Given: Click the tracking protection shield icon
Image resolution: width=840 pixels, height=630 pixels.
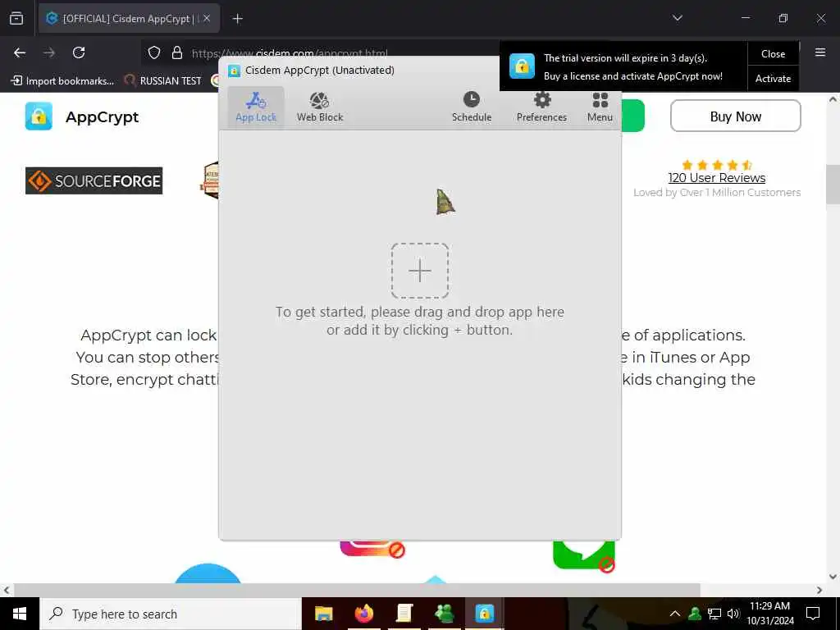Looking at the screenshot, I should tap(154, 52).
